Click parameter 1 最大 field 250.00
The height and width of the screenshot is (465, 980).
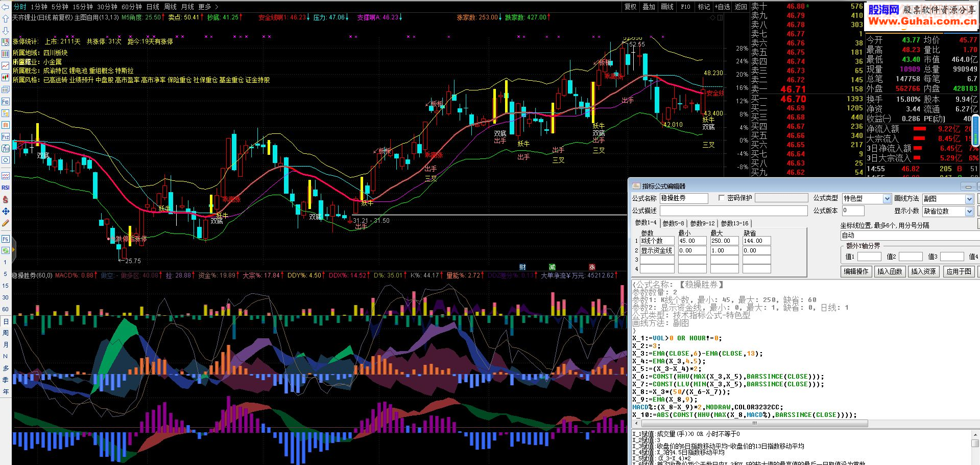724,241
